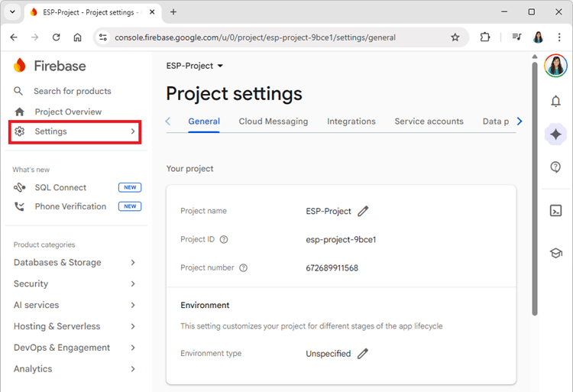Expand the Settings submenu chevron
This screenshot has width=573, height=392.
pyautogui.click(x=133, y=131)
